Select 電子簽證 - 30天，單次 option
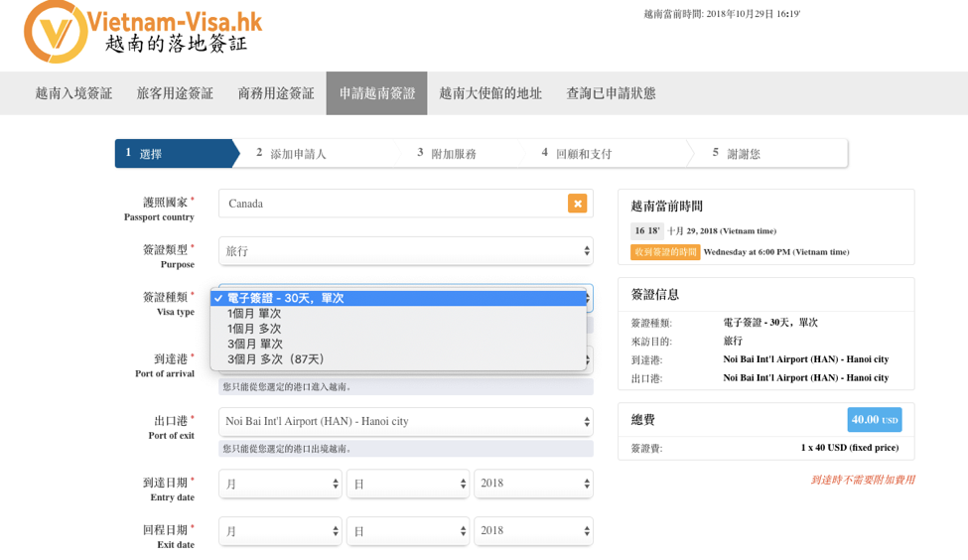 (286, 298)
